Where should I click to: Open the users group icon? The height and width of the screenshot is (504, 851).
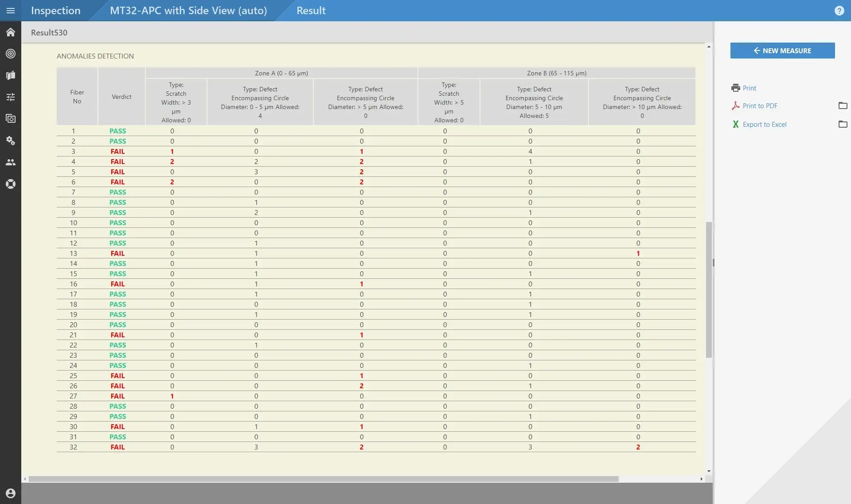(11, 162)
